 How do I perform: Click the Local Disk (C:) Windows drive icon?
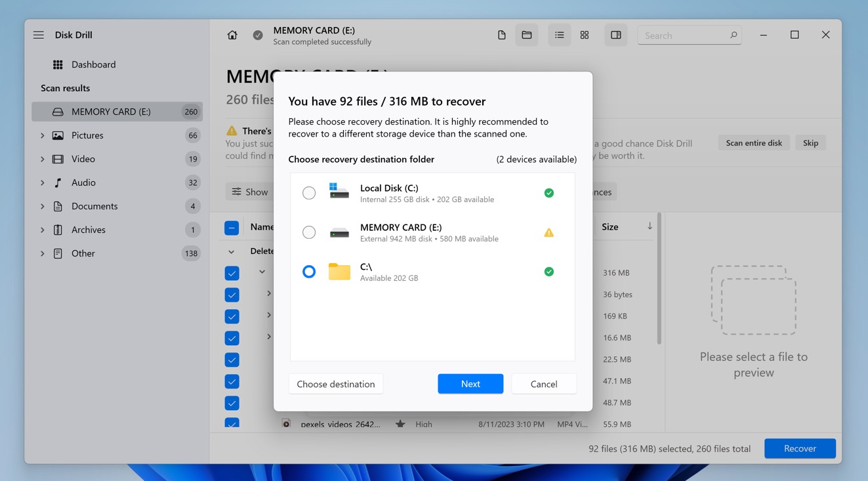[339, 191]
